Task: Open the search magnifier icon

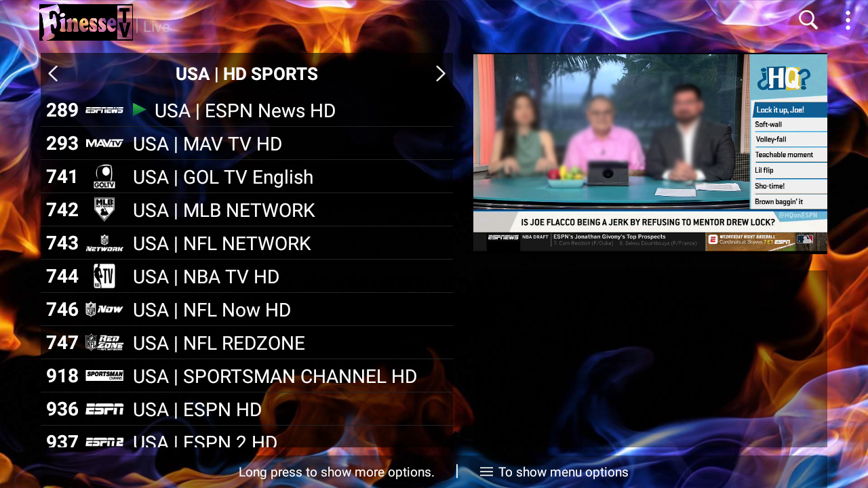Action: (x=808, y=20)
